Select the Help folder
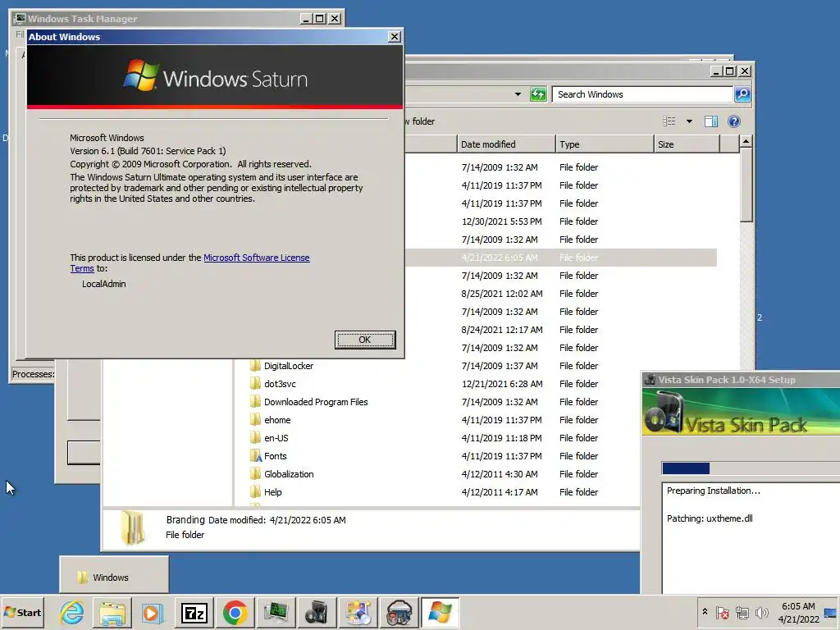This screenshot has width=840, height=630. click(x=272, y=492)
